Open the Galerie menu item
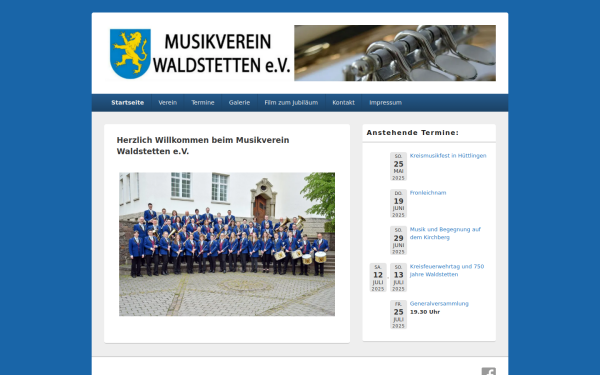The image size is (600, 375). (x=240, y=103)
